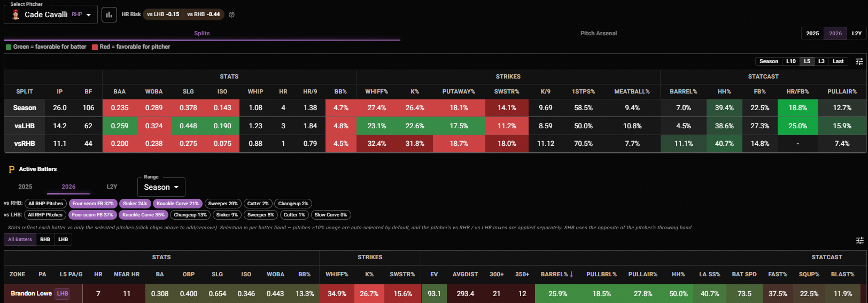The height and width of the screenshot is (303, 868).
Task: Open the bar chart icon beside pitcher selector
Action: pos(109,14)
